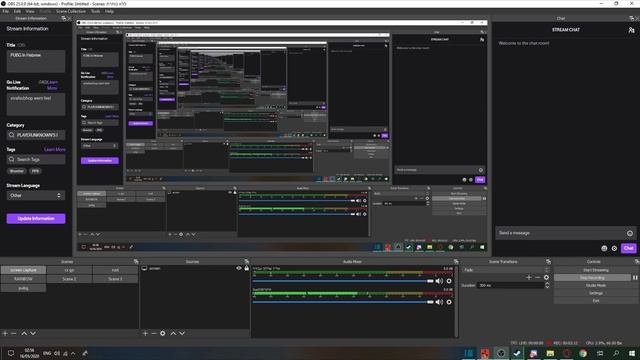Open the File menu
Image resolution: width=640 pixels, height=360 pixels.
point(5,11)
